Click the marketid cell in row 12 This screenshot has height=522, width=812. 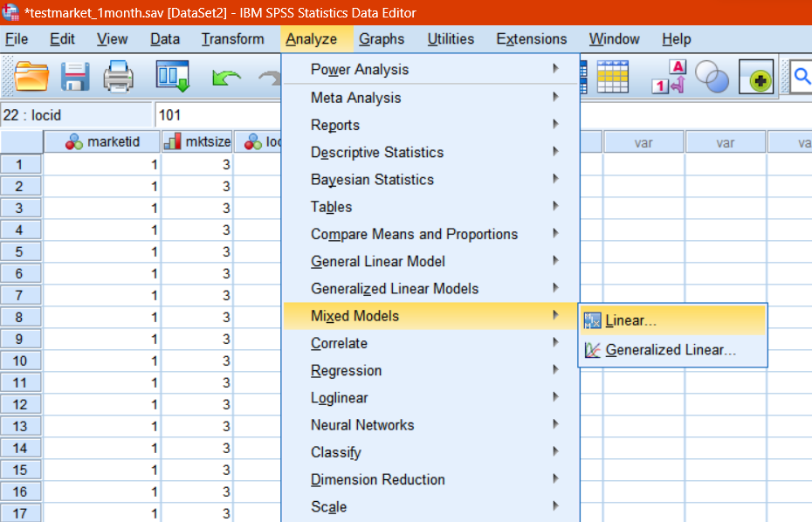tap(102, 404)
